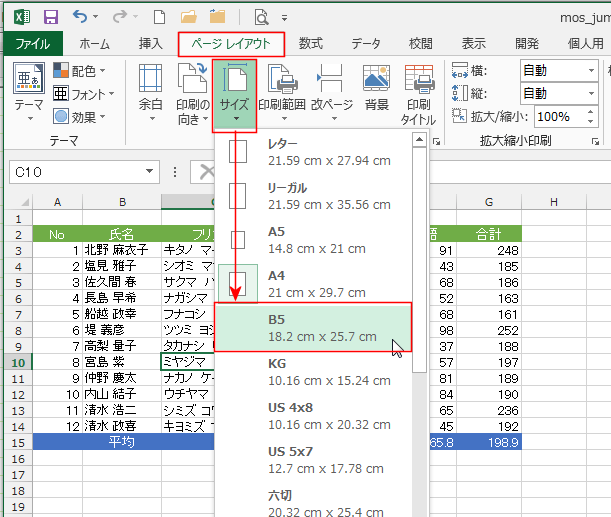The height and width of the screenshot is (517, 611).
Task: Click the 印刷タイトル (Print Titles) icon
Action: [418, 90]
